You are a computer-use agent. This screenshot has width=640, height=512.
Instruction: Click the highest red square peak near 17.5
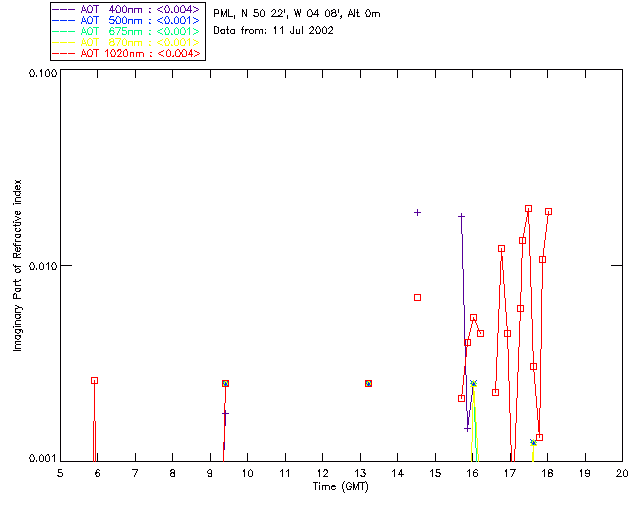click(x=528, y=209)
